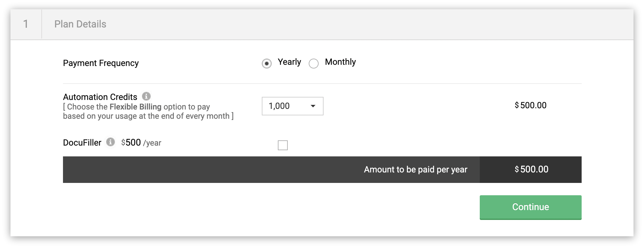Click the dropdown arrow beside 1,000

313,106
